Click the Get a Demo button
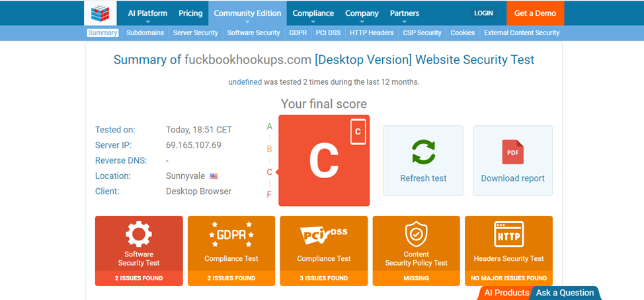 point(535,13)
